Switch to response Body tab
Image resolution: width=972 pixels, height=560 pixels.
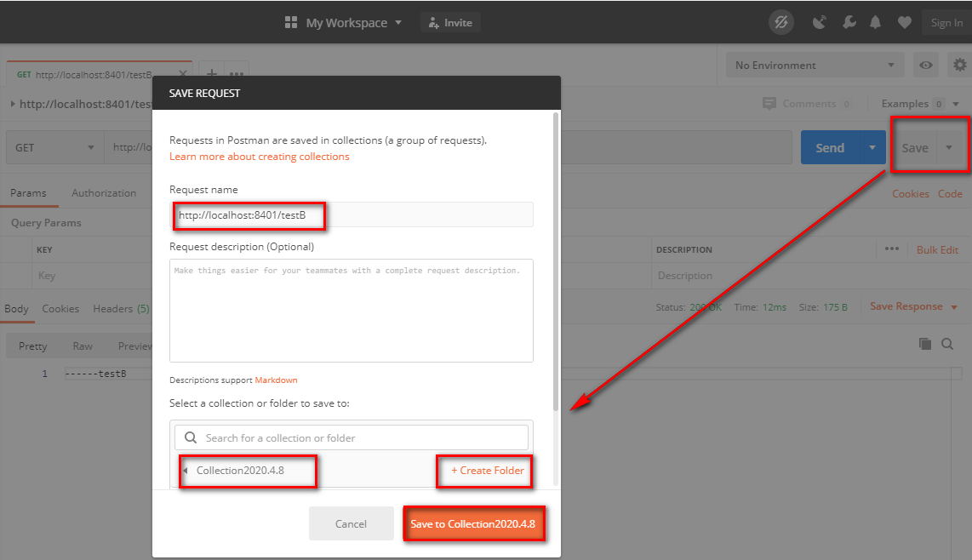[x=17, y=308]
